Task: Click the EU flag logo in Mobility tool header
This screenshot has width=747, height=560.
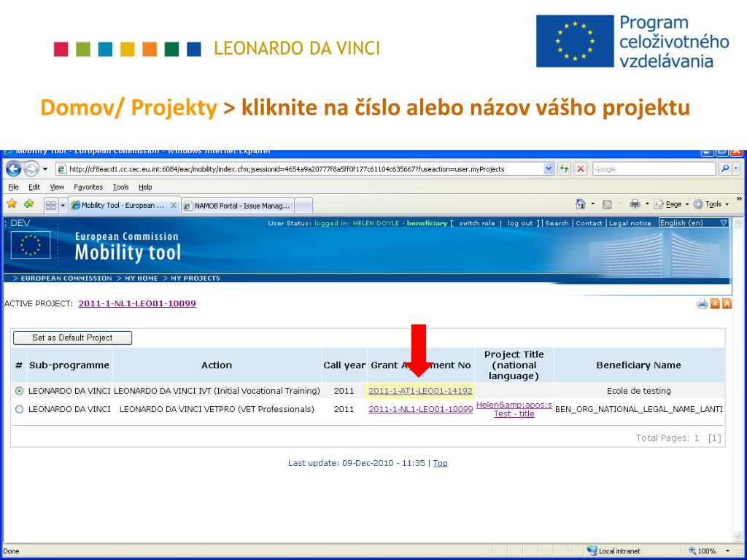Action: pos(31,245)
